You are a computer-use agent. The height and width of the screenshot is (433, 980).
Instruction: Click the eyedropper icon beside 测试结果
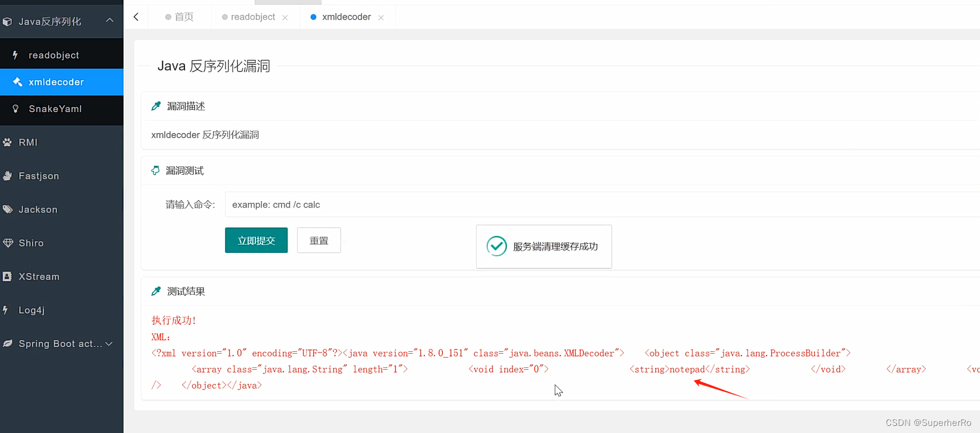156,291
